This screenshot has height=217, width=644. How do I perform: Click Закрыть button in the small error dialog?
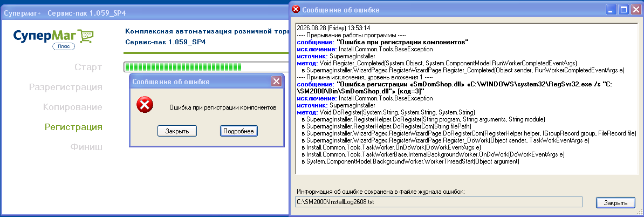click(177, 131)
